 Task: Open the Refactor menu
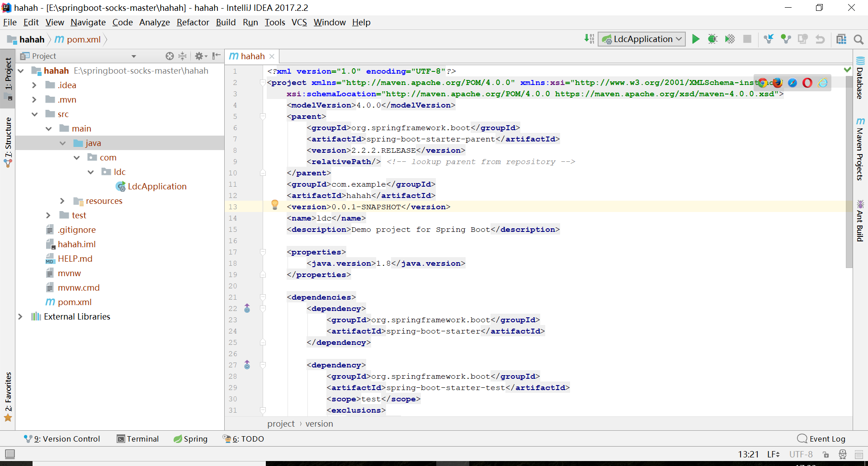193,22
